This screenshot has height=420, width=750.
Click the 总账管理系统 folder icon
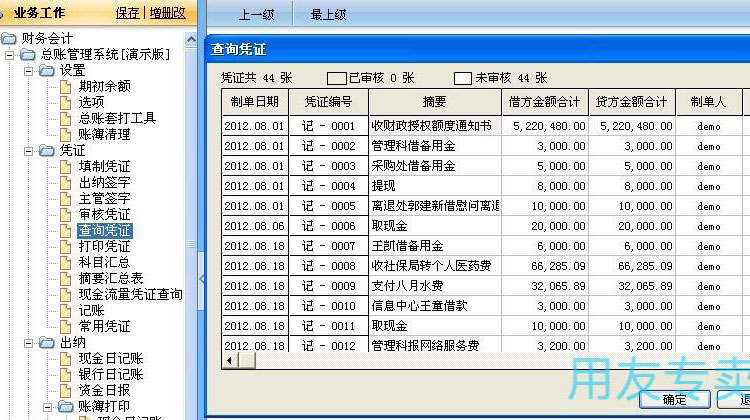(28, 55)
